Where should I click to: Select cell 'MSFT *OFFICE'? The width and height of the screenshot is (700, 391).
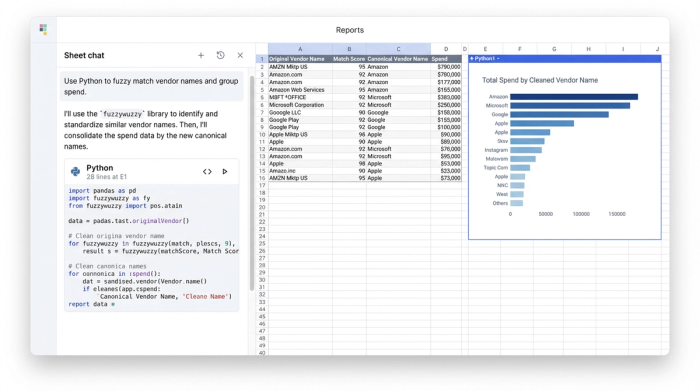click(300, 97)
